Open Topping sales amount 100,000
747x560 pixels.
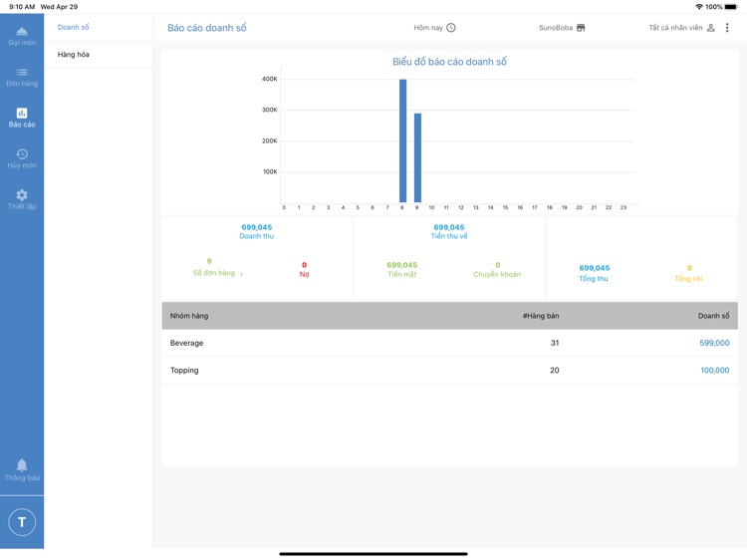(714, 370)
